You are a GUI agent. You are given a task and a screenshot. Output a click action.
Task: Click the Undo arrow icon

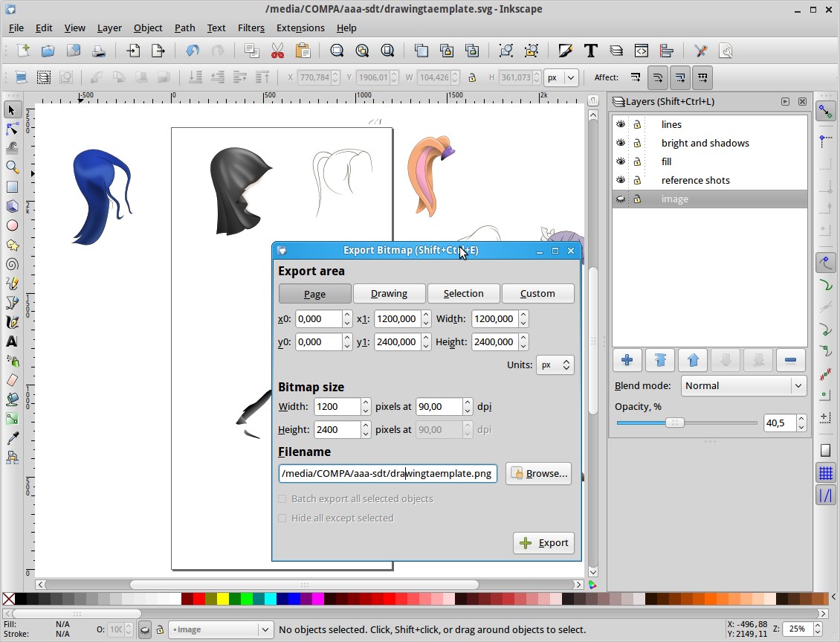point(193,51)
